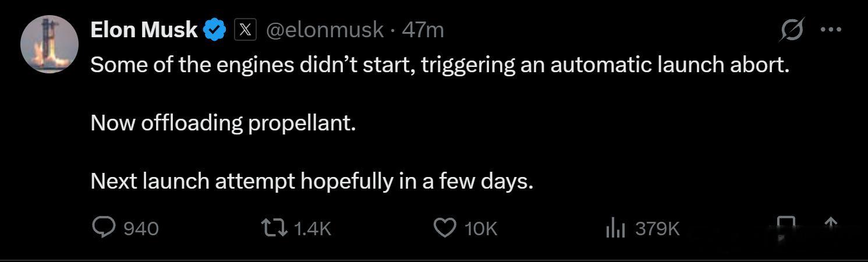Image resolution: width=868 pixels, height=262 pixels.
Task: Click the @elonmusk handle
Action: 325,29
